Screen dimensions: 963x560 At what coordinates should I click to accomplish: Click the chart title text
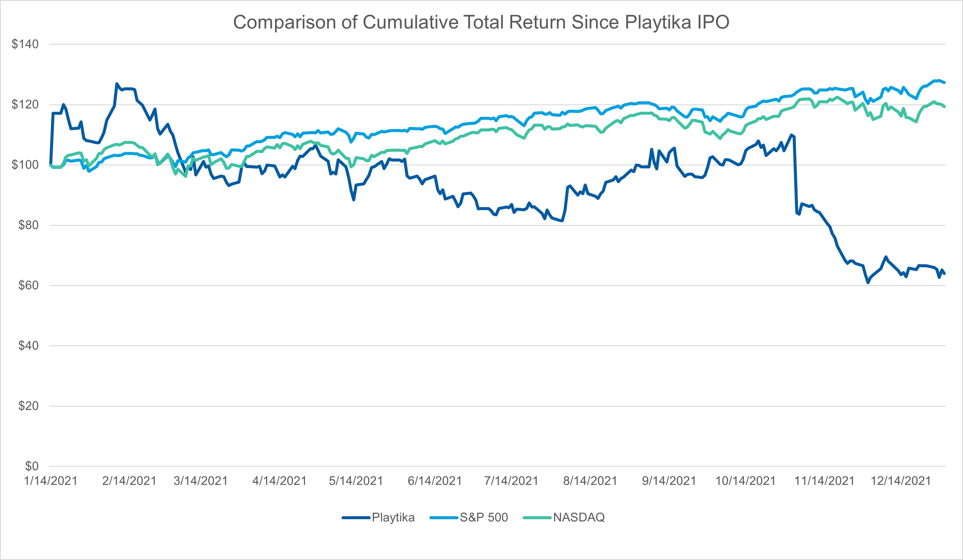[x=481, y=22]
